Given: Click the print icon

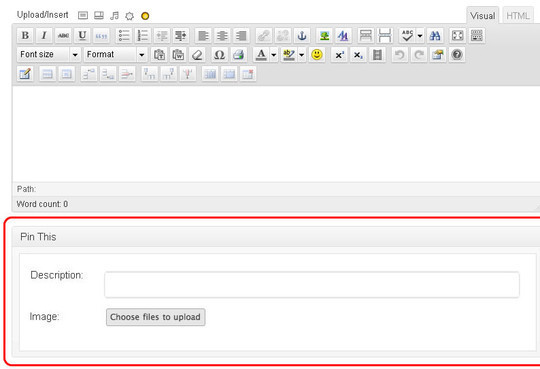Looking at the screenshot, I should (x=238, y=54).
